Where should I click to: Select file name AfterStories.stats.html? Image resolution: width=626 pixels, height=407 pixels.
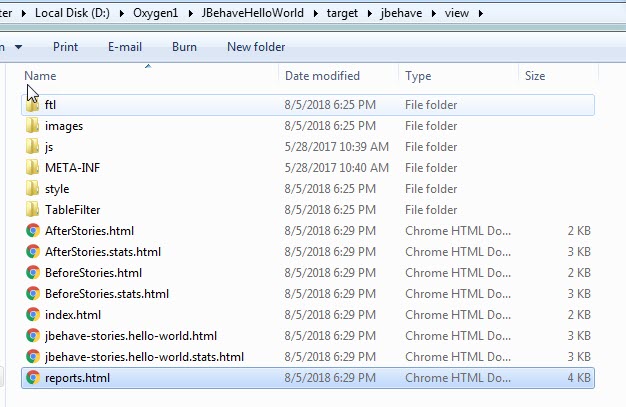103,252
